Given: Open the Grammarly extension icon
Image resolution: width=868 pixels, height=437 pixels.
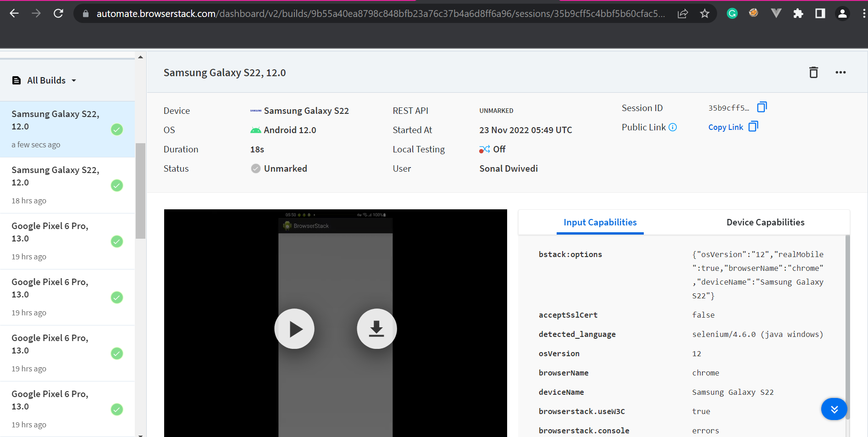Looking at the screenshot, I should pos(732,13).
